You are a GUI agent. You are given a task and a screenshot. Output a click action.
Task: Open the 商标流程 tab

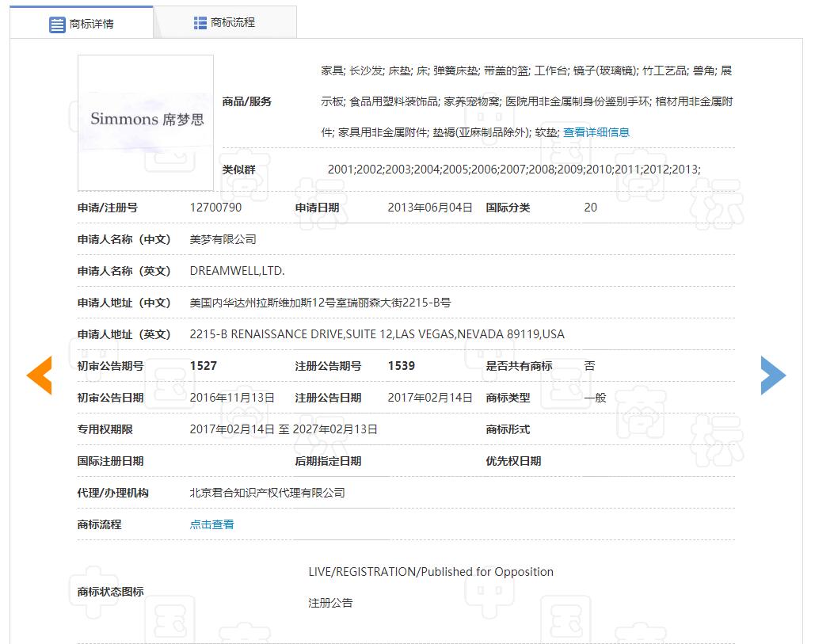[225, 23]
